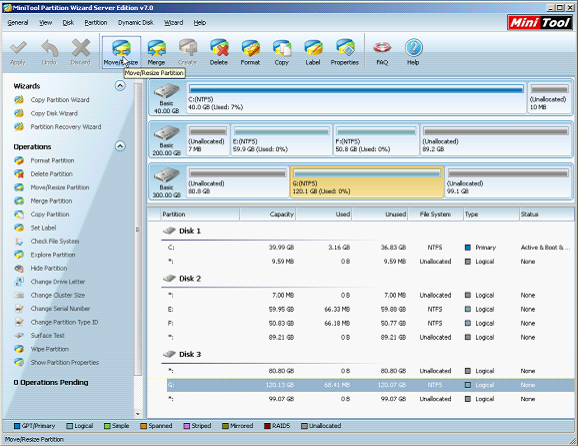
Task: Choose Change Drive Letter operation
Action: [x=58, y=282]
